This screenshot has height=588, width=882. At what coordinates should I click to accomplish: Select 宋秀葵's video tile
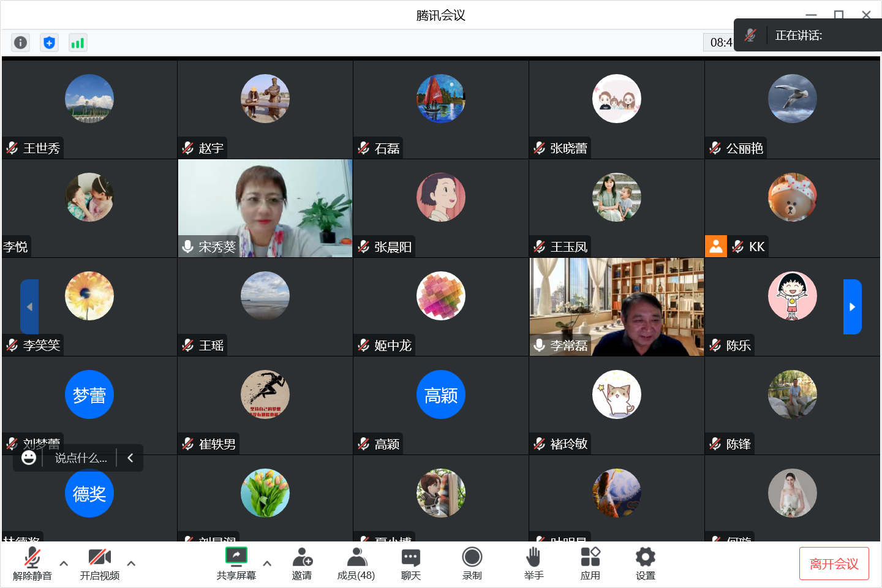265,208
